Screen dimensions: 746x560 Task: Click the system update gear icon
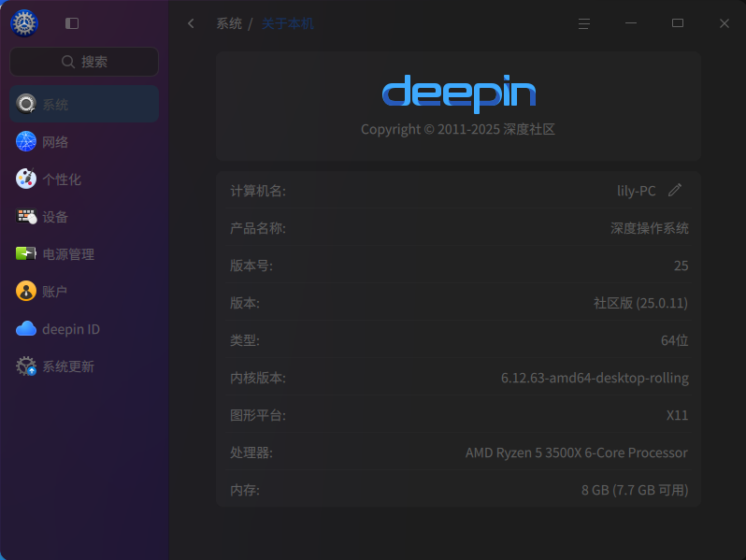[26, 366]
